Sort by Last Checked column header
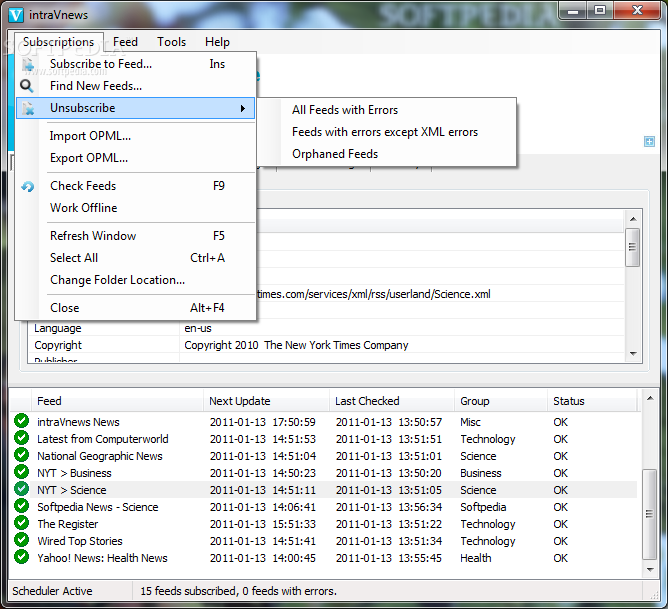Viewport: 668px width, 609px height. pyautogui.click(x=392, y=401)
